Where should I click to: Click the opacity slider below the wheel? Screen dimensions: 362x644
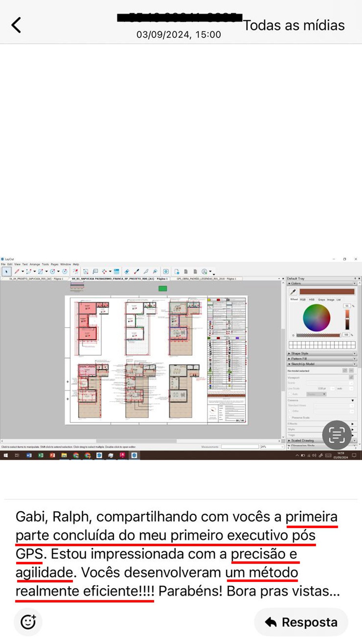318,335
